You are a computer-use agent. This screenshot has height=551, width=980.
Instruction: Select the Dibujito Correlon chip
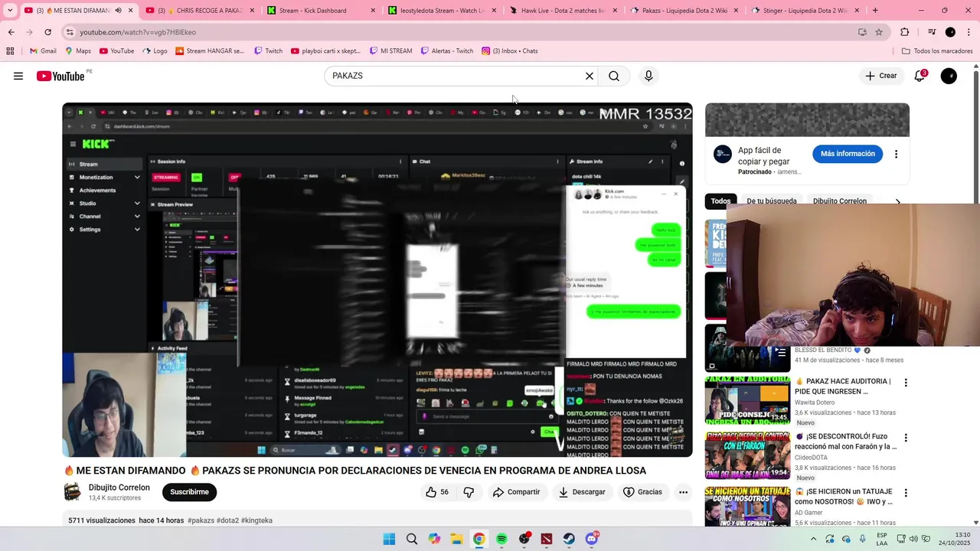(840, 201)
